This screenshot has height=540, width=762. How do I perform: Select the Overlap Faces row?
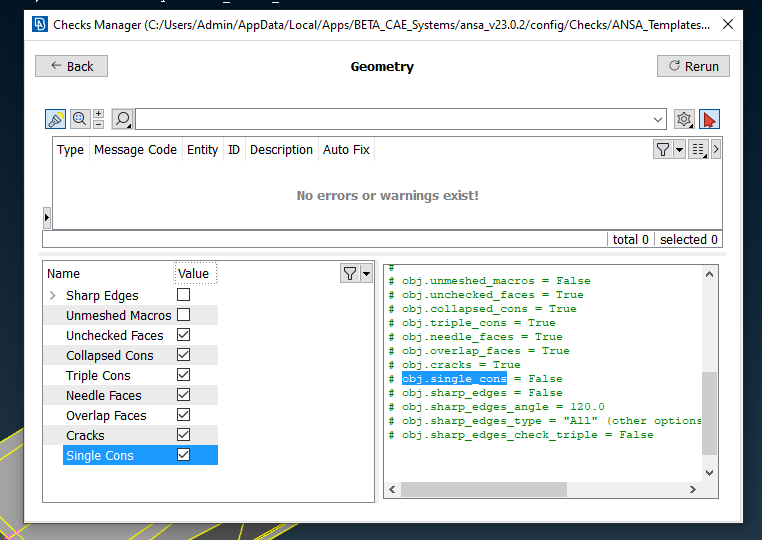(x=131, y=415)
